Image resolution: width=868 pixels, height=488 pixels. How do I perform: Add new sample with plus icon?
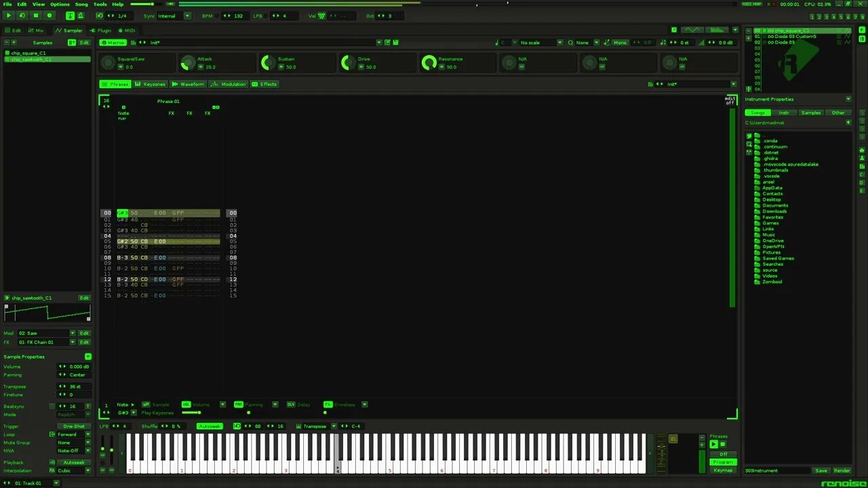tap(14, 42)
